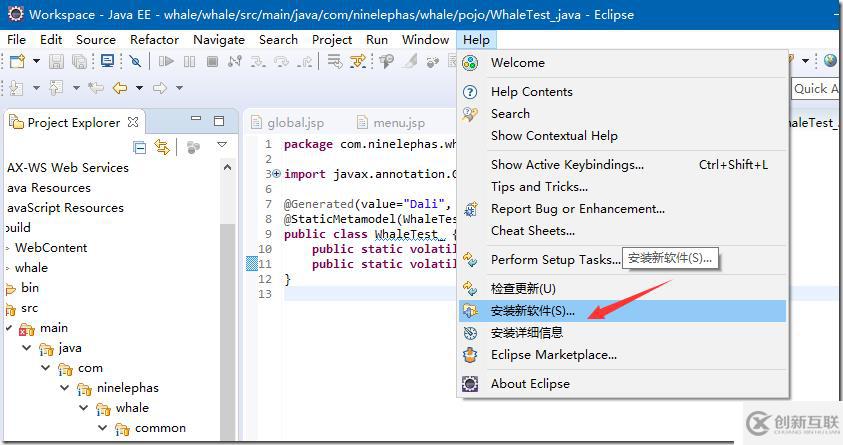843x445 pixels.
Task: Select Cheat Sheets entry
Action: [x=623, y=231]
